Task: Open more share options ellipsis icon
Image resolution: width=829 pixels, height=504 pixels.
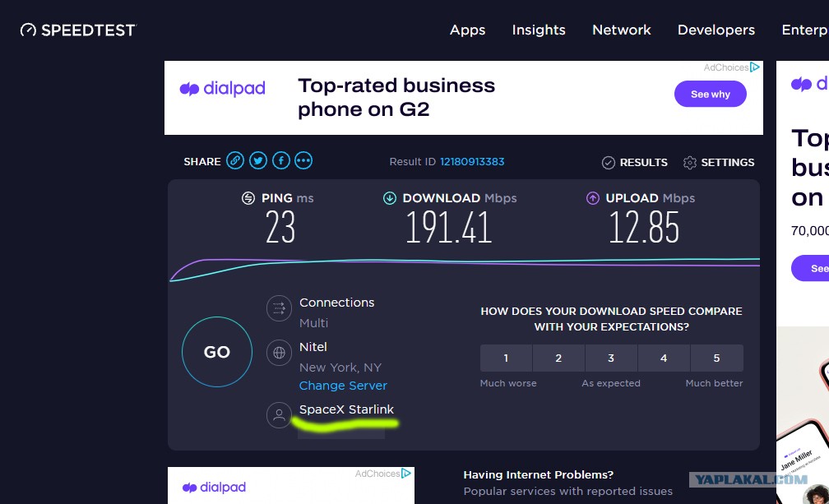Action: pyautogui.click(x=303, y=160)
